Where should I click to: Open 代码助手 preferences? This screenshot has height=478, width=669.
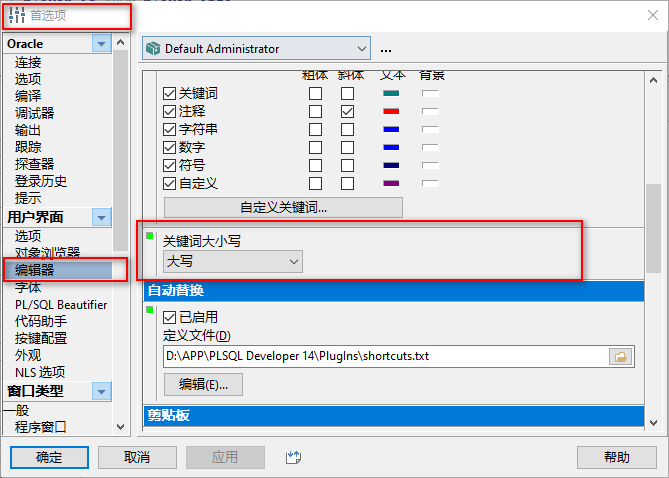41,321
